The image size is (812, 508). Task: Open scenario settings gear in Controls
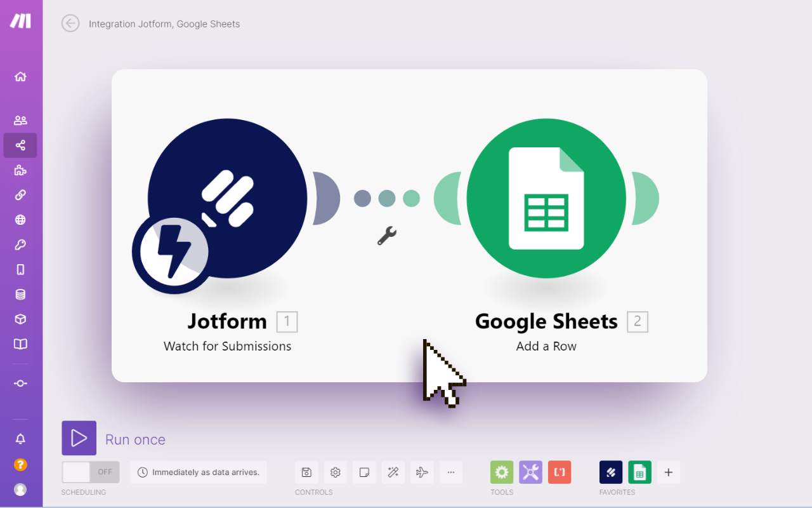[x=336, y=472]
